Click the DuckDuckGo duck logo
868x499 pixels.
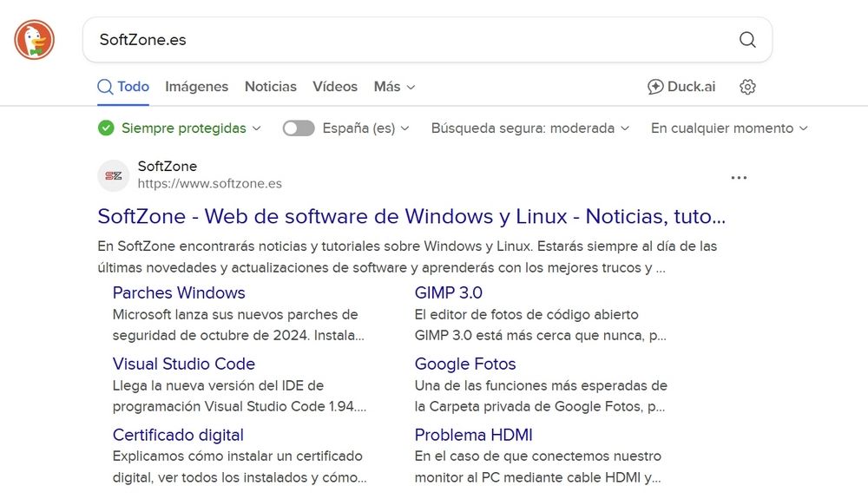[x=35, y=40]
